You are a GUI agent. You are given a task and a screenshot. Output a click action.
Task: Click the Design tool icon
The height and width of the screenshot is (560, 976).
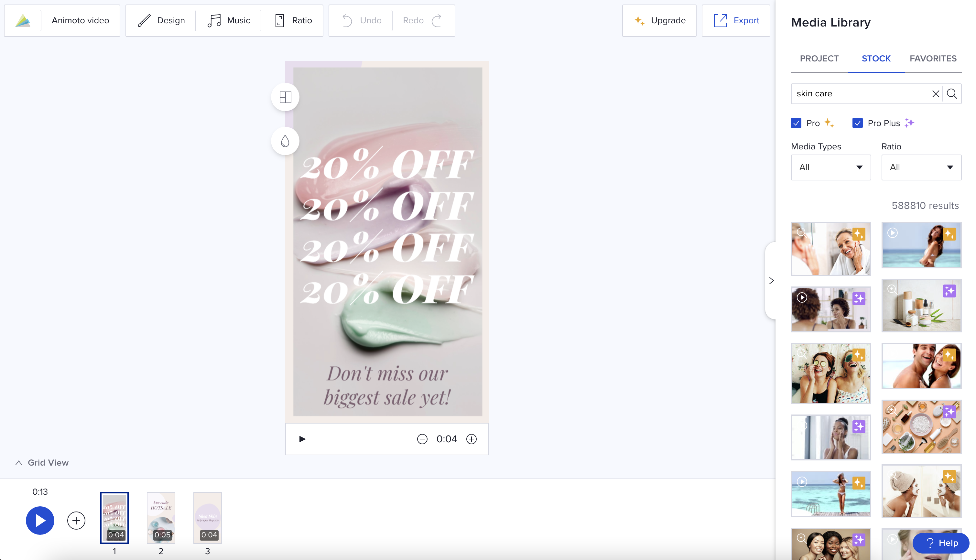tap(143, 20)
